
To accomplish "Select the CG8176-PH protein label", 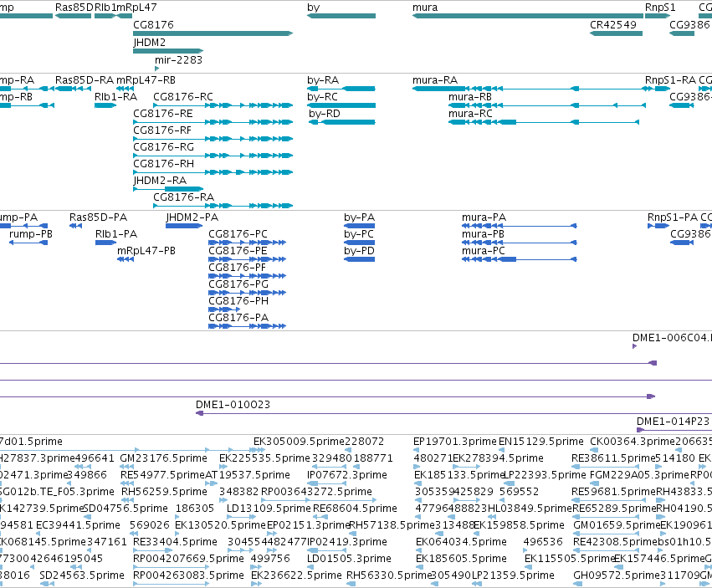I will click(238, 300).
